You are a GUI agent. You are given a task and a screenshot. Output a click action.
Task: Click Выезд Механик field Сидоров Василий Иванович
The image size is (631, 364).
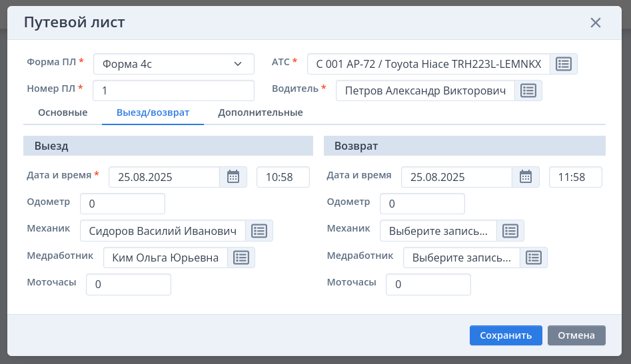[x=163, y=231]
